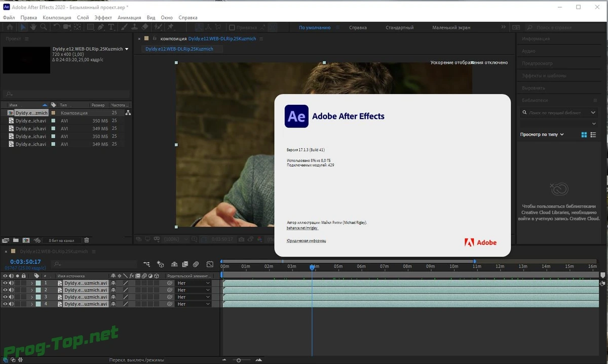Enable the Привязка snapping checkbox

coord(232,28)
